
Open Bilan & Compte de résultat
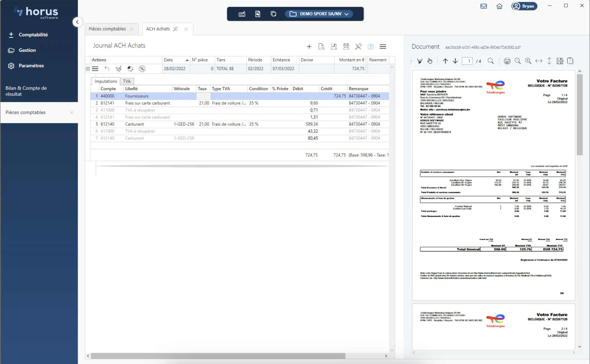click(x=26, y=91)
